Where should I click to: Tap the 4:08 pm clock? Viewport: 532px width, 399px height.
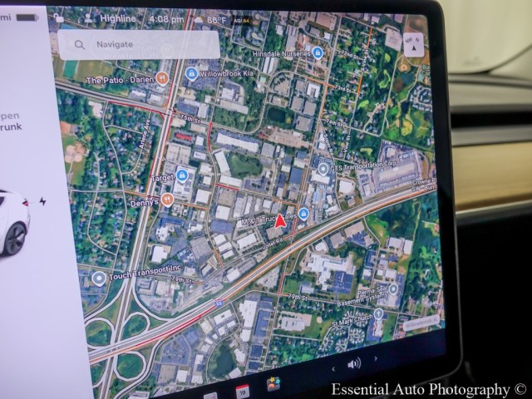[x=166, y=19]
